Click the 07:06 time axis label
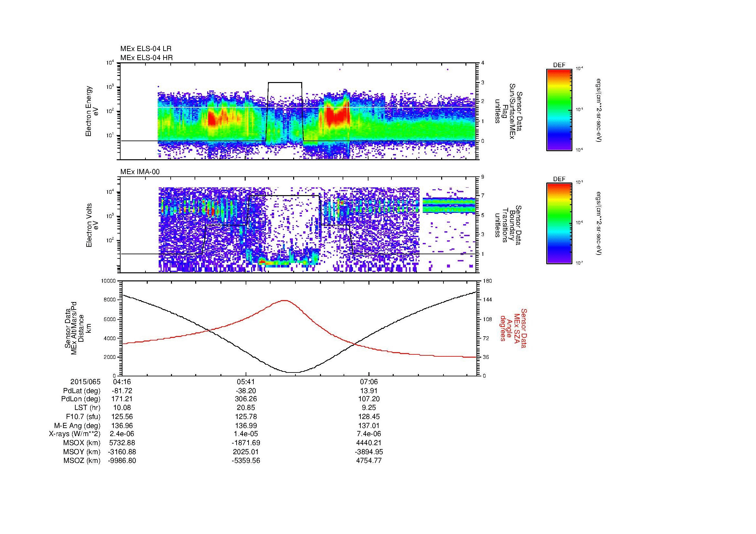 (x=369, y=382)
